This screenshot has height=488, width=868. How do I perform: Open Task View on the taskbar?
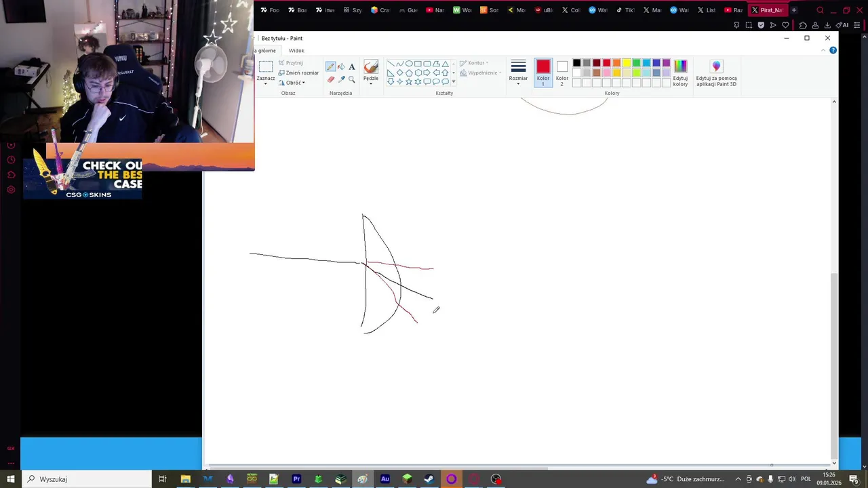tap(163, 479)
